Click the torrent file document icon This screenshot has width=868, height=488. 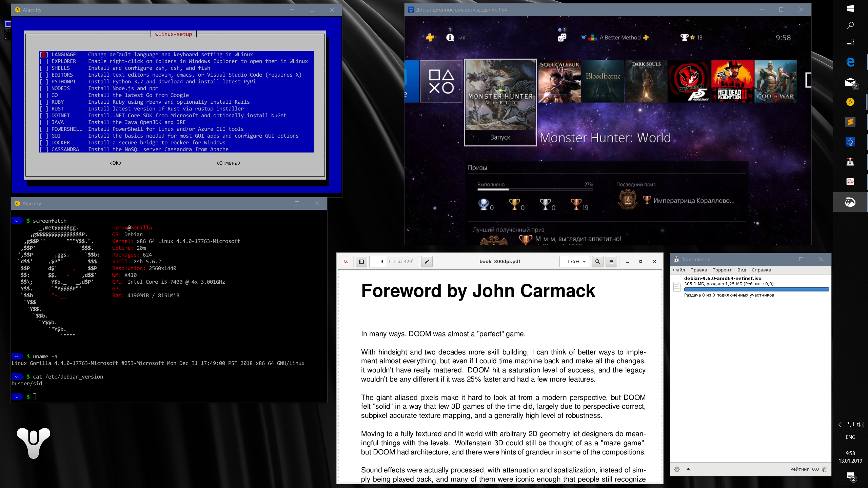click(x=677, y=287)
